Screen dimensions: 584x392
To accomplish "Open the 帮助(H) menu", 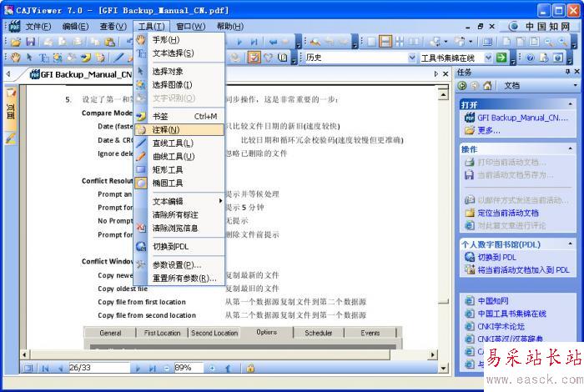I will point(230,26).
